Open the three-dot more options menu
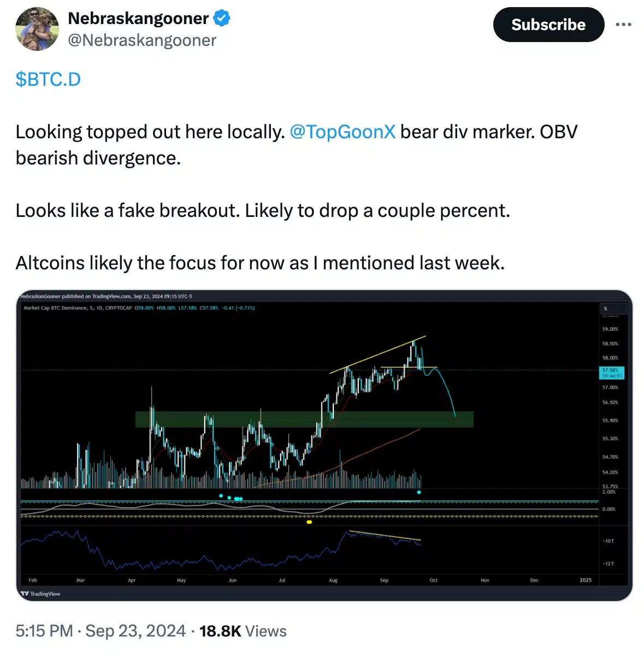Screen dimensions: 644x654 point(623,25)
